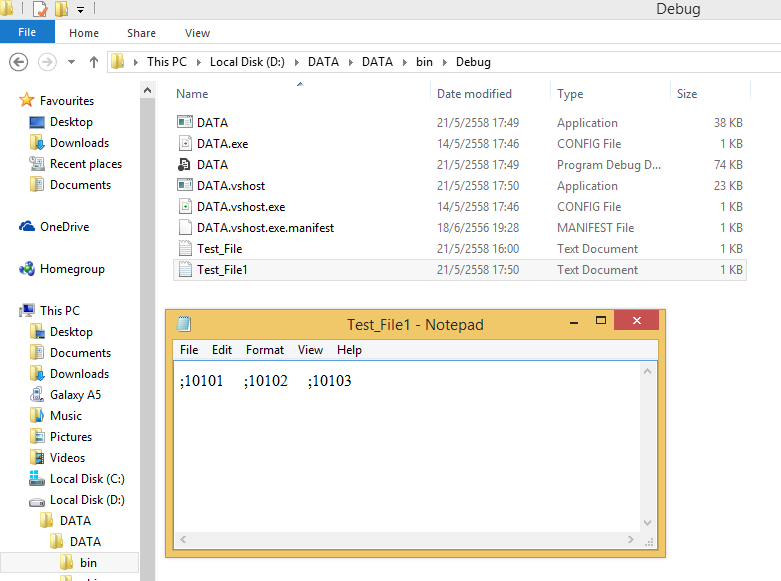Open Downloads under Favourites

79,143
